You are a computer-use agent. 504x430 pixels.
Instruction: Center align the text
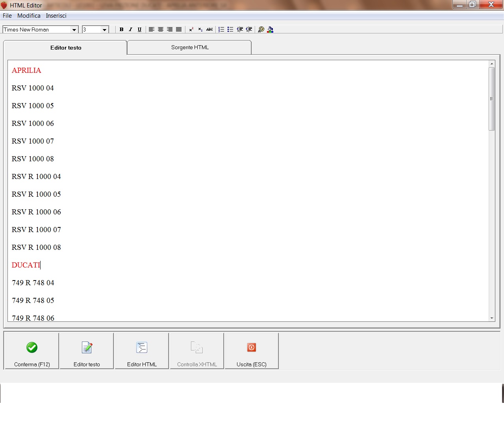(161, 30)
